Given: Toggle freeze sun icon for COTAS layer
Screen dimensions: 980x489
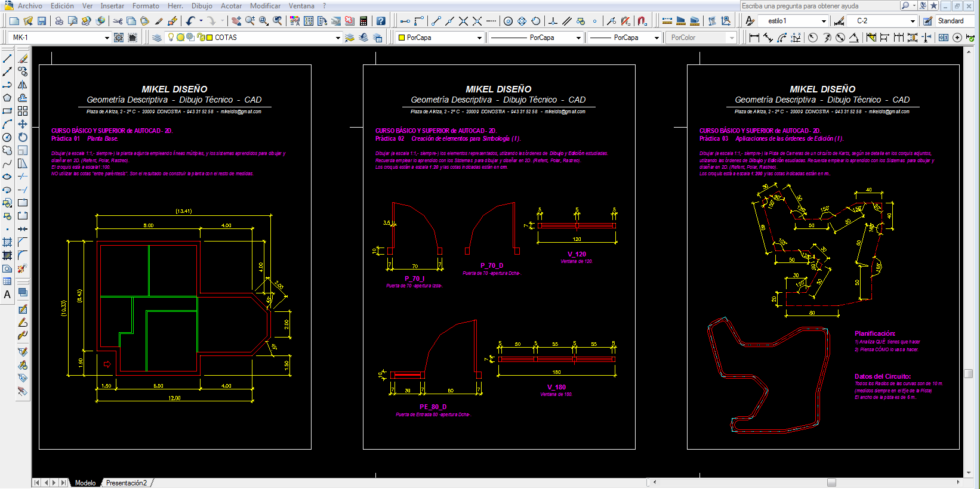Looking at the screenshot, I should (180, 38).
